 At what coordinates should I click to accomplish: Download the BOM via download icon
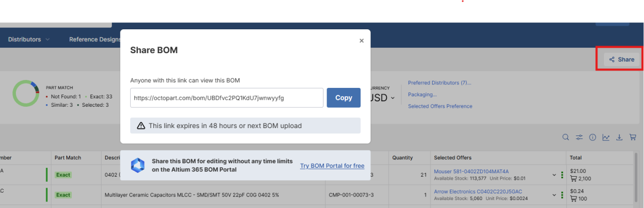pos(619,138)
